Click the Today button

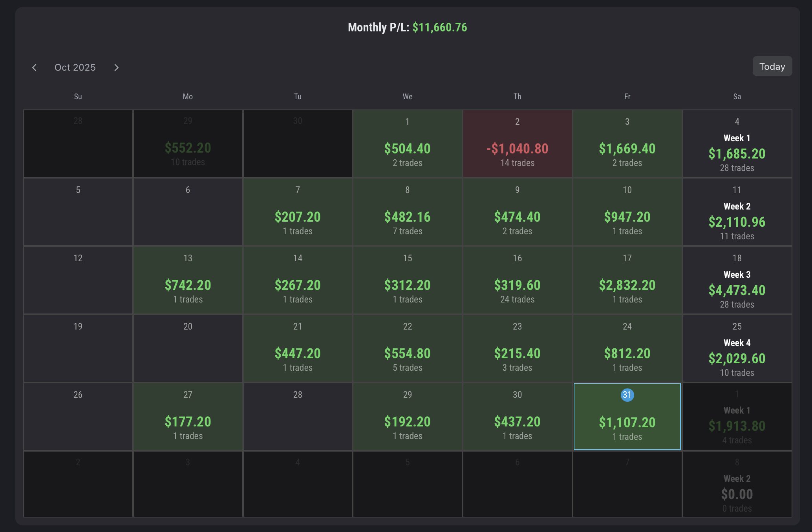coord(772,66)
